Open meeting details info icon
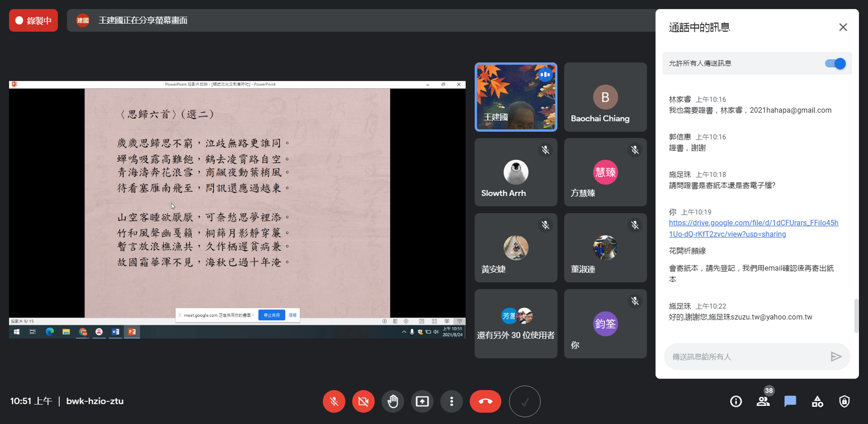The image size is (868, 424). (x=736, y=401)
